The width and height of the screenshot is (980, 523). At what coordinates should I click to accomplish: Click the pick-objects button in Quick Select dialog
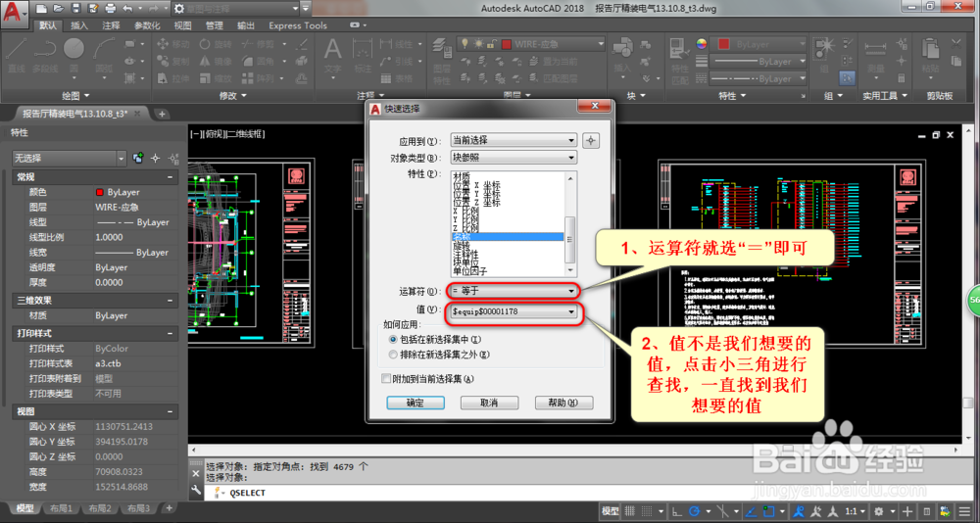(x=591, y=141)
